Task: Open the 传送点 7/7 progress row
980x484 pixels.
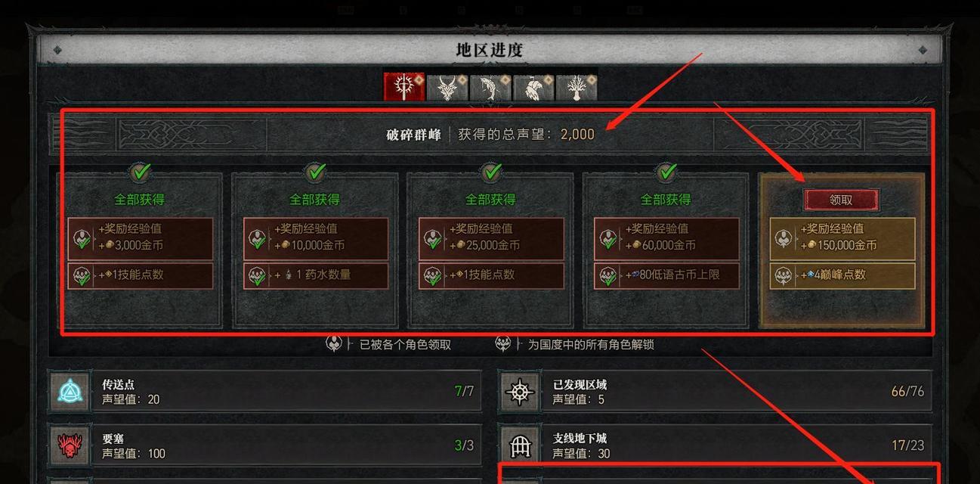Action: coord(264,391)
